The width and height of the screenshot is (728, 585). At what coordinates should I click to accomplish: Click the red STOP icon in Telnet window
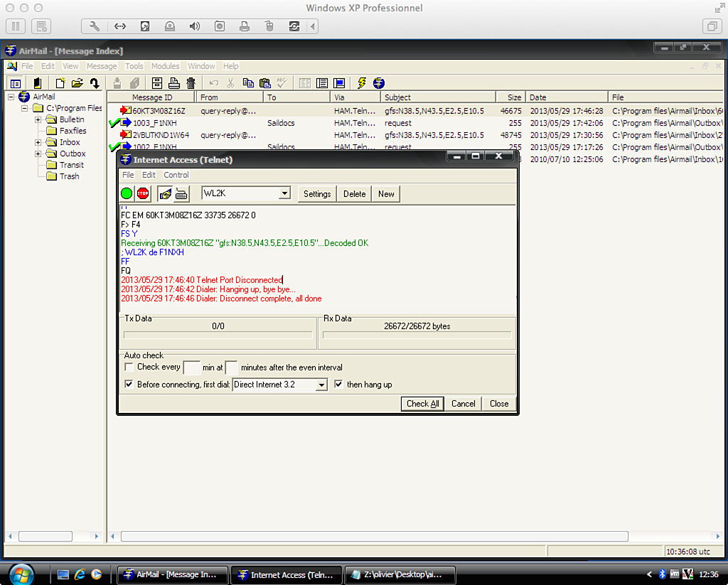coord(143,193)
